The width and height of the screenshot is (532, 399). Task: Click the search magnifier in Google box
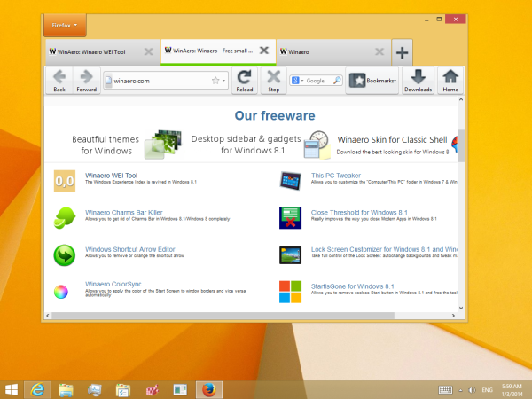click(x=337, y=81)
